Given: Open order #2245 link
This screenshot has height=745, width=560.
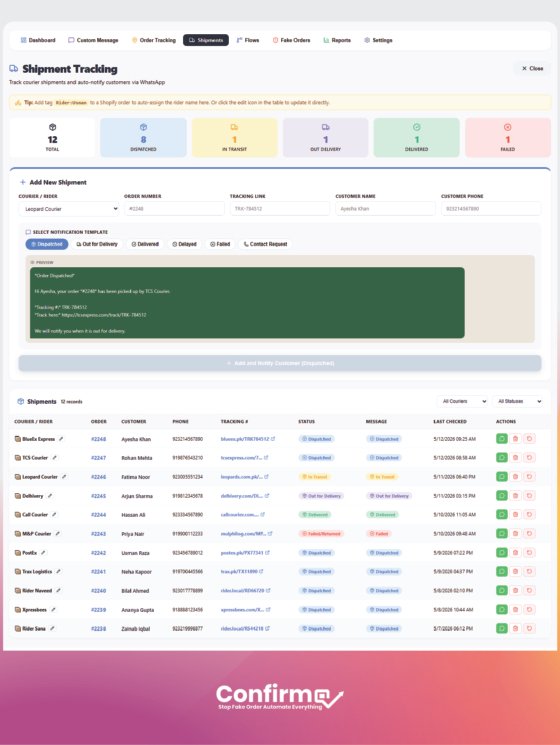Looking at the screenshot, I should pyautogui.click(x=98, y=496).
